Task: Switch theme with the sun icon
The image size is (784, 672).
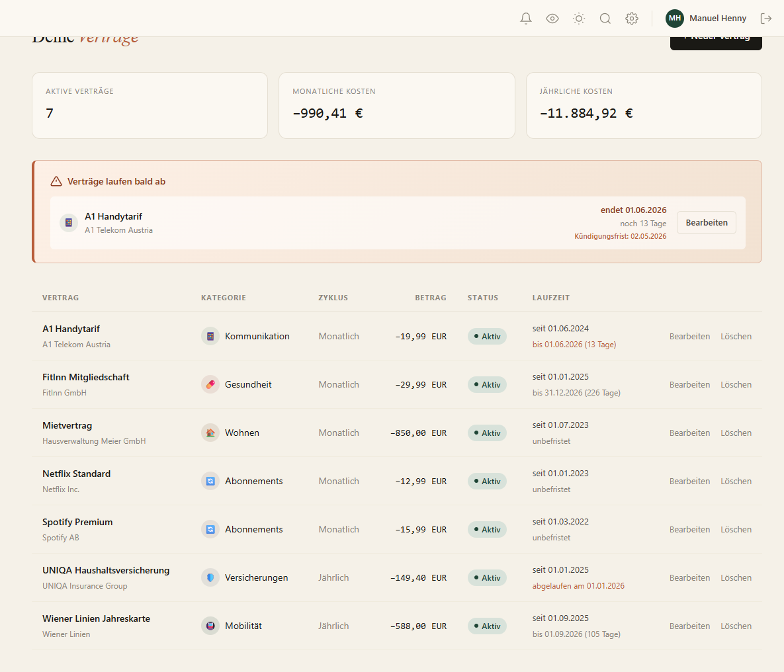Action: click(x=578, y=19)
